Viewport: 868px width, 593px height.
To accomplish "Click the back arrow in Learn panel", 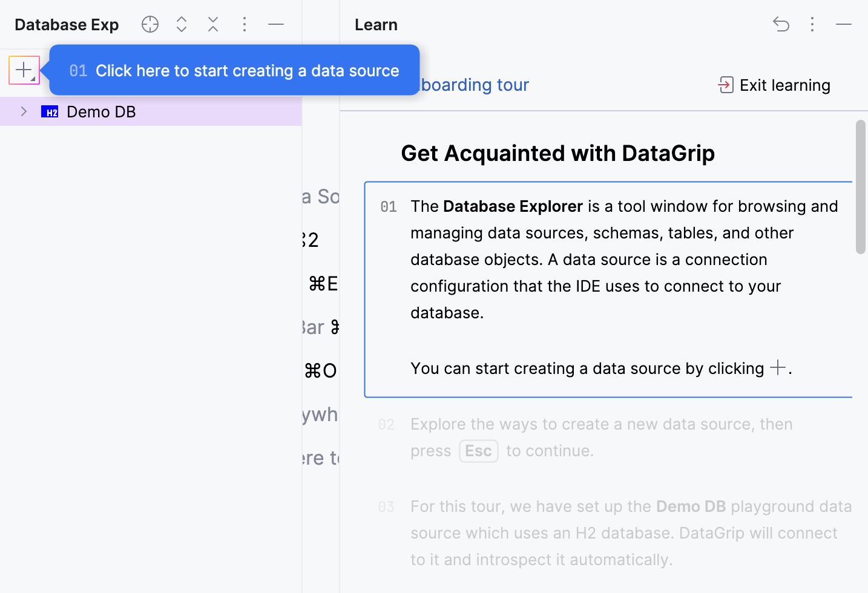I will [x=781, y=24].
